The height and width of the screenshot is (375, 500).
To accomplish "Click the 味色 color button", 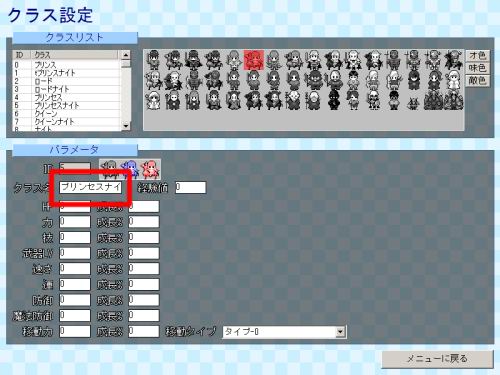I will coord(478,68).
